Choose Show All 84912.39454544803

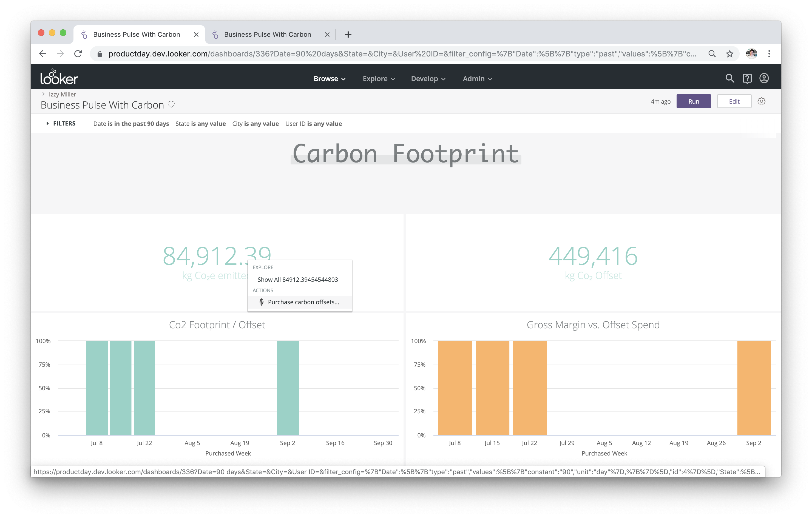297,279
